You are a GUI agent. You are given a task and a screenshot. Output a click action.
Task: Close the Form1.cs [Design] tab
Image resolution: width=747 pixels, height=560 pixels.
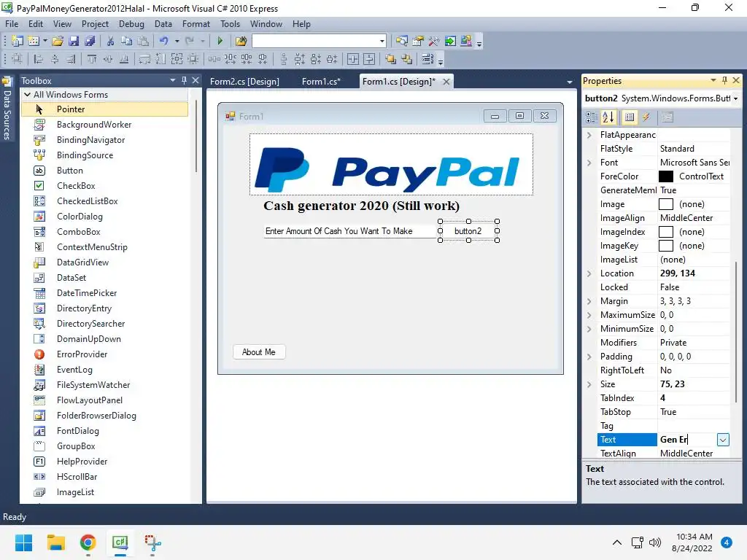click(x=446, y=82)
